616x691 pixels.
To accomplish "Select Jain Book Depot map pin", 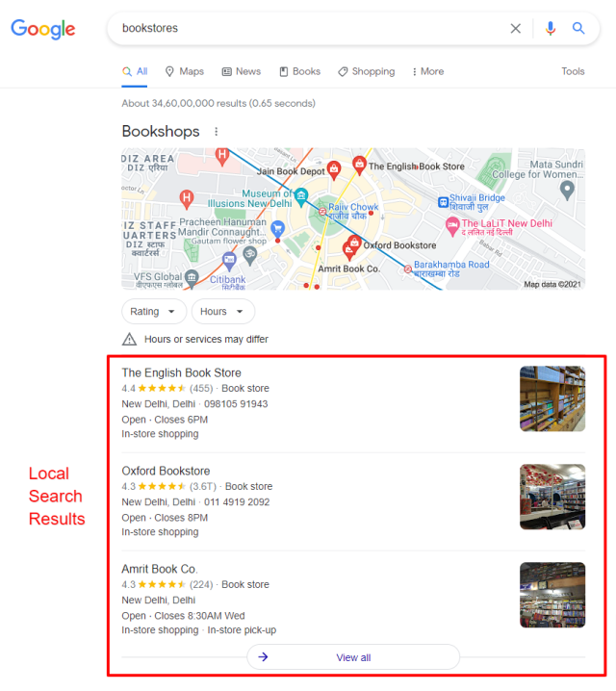I will [334, 171].
